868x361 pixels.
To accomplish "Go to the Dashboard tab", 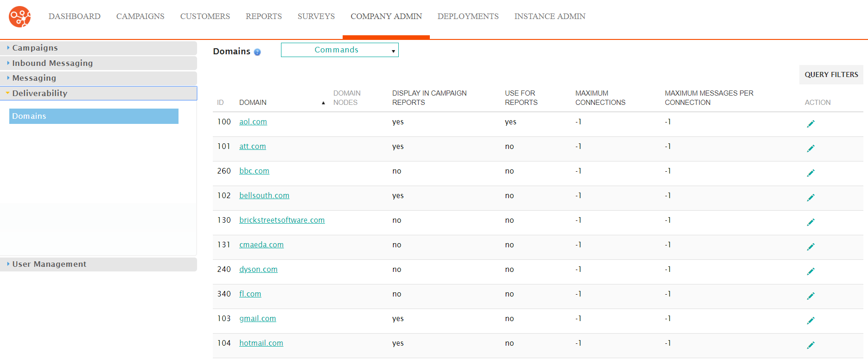I will pos(74,16).
